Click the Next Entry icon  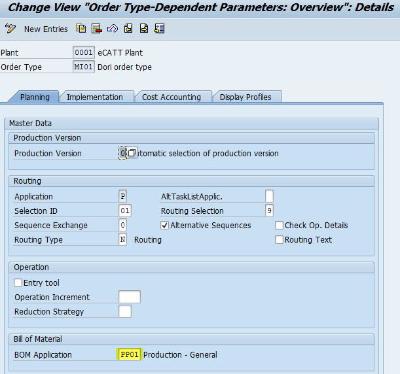click(144, 29)
